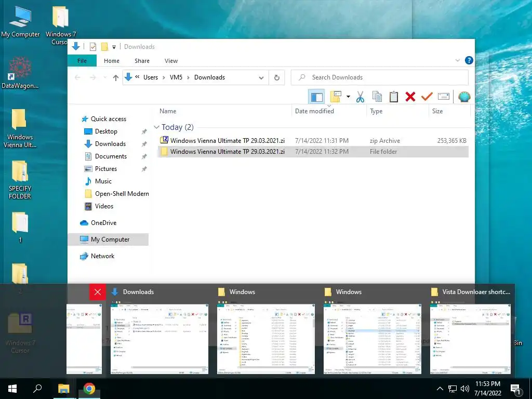Screen dimensions: 532x399
Task: Click the Rename toolbar icon
Action: click(x=444, y=97)
